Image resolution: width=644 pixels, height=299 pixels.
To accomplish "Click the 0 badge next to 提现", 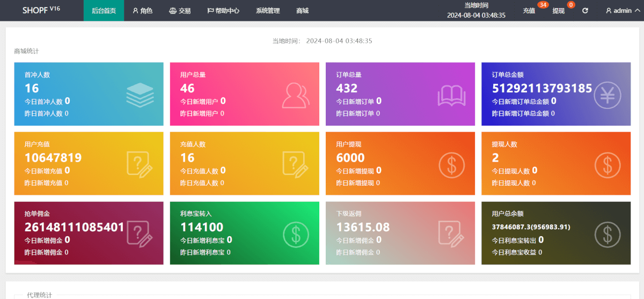I will 570,5.
